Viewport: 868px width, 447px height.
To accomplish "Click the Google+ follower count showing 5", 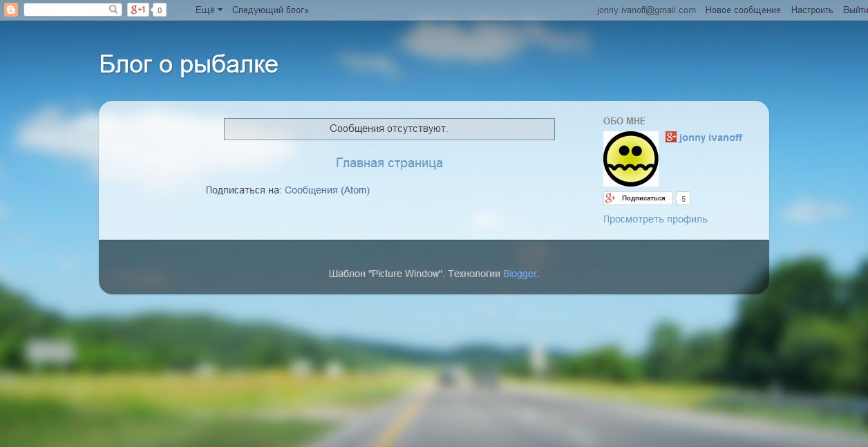I will point(683,199).
